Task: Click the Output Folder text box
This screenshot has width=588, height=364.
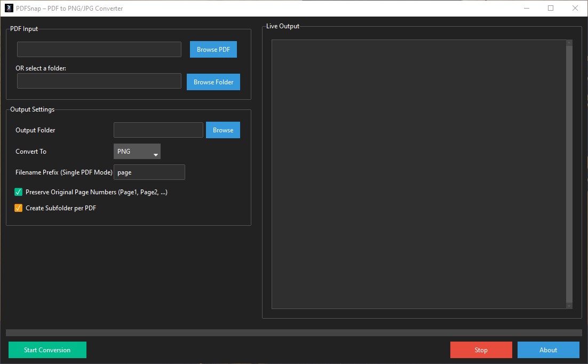Action: (158, 130)
